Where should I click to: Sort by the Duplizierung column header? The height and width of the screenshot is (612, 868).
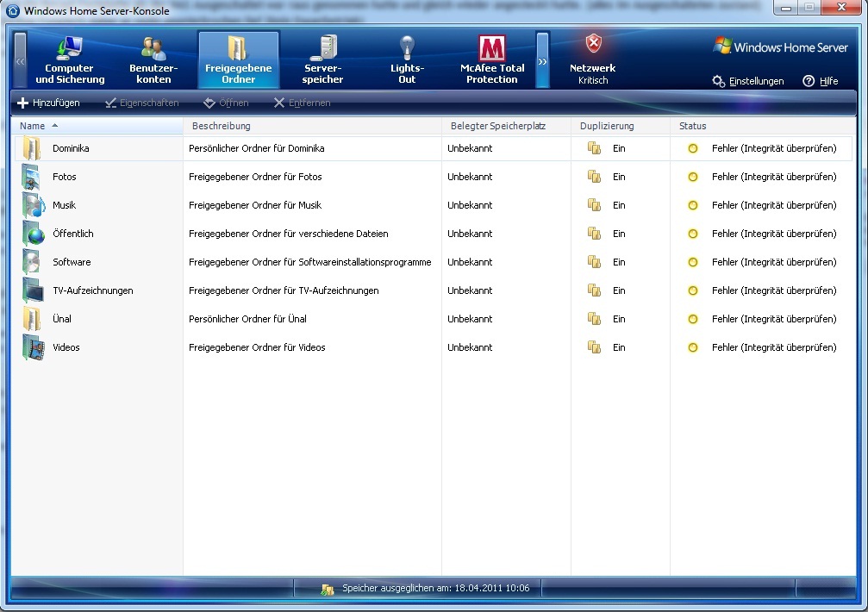pos(621,126)
